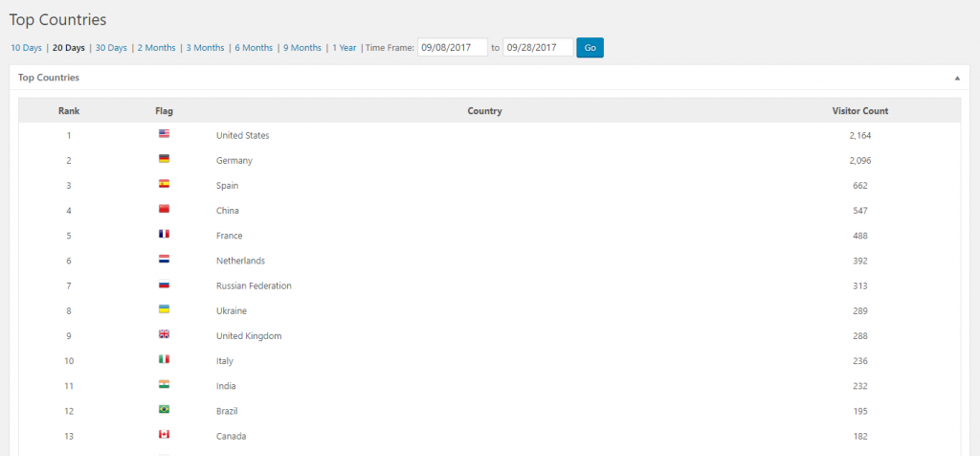Click the start date field 09/08/2017

[x=453, y=48]
